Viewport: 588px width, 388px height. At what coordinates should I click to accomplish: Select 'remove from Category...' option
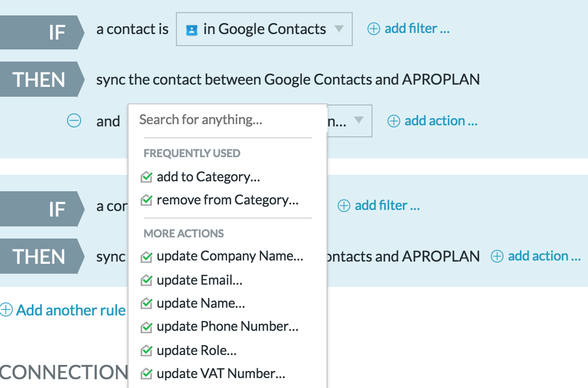(x=228, y=200)
